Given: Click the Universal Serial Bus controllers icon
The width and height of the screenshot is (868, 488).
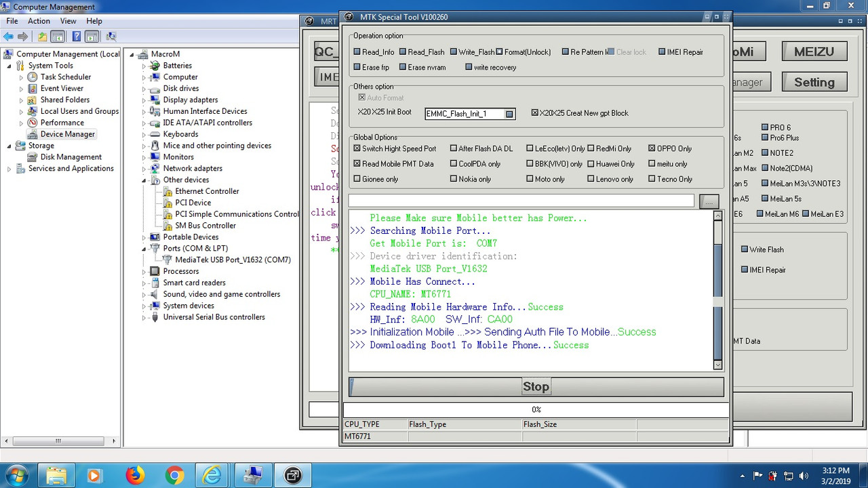Looking at the screenshot, I should click(155, 317).
